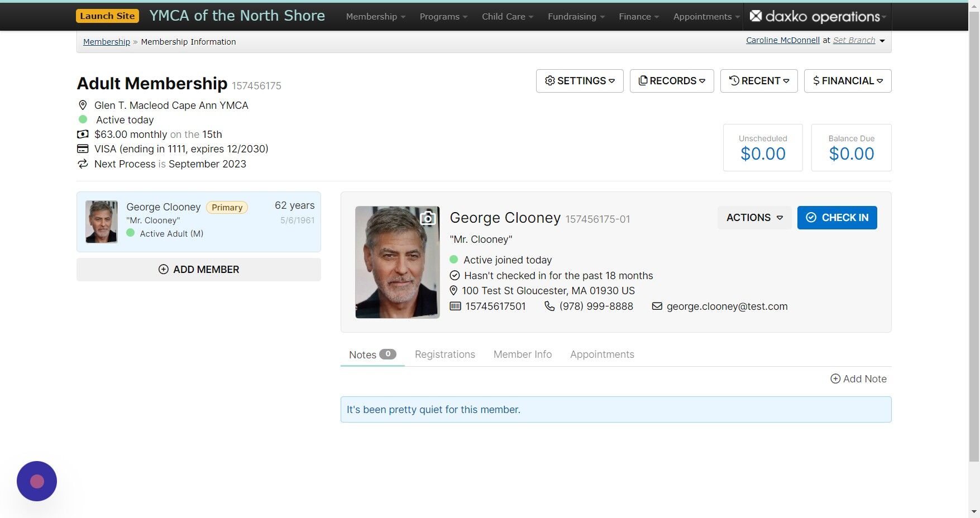Screen dimensions: 980x518
Task: Open the Member Info tab
Action: [522, 354]
